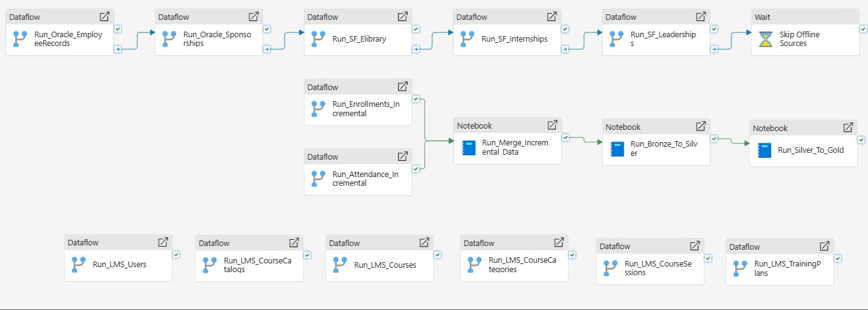
Task: Open Run_LMS_Users dataflow via its popout icon
Action: tap(163, 242)
